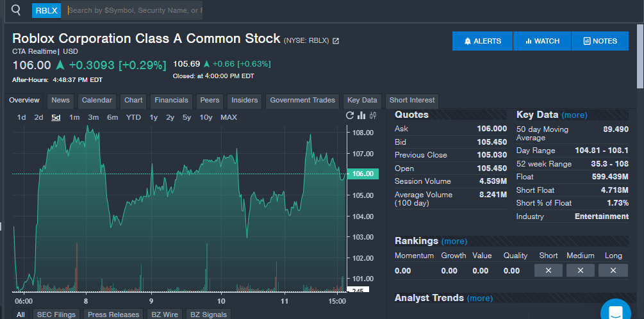Open the Financials tab
This screenshot has height=319, width=644.
coord(171,101)
